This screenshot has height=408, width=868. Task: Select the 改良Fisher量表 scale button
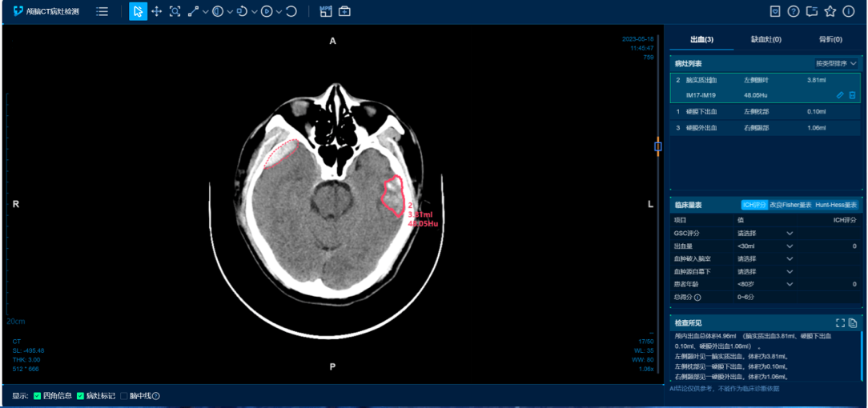click(791, 205)
